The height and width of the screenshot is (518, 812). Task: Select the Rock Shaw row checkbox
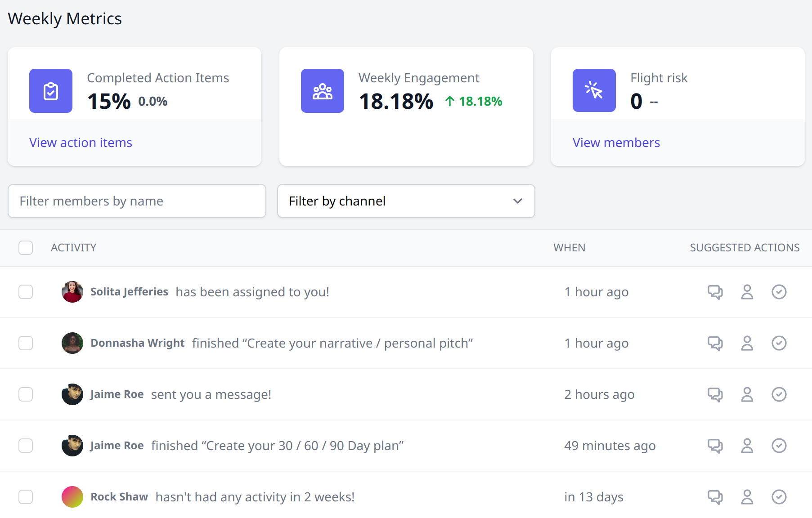click(x=26, y=497)
